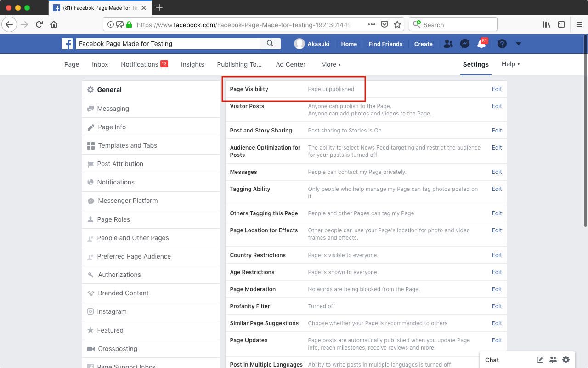Select Preferred Page Audience in sidebar
The width and height of the screenshot is (588, 368).
[x=151, y=256]
